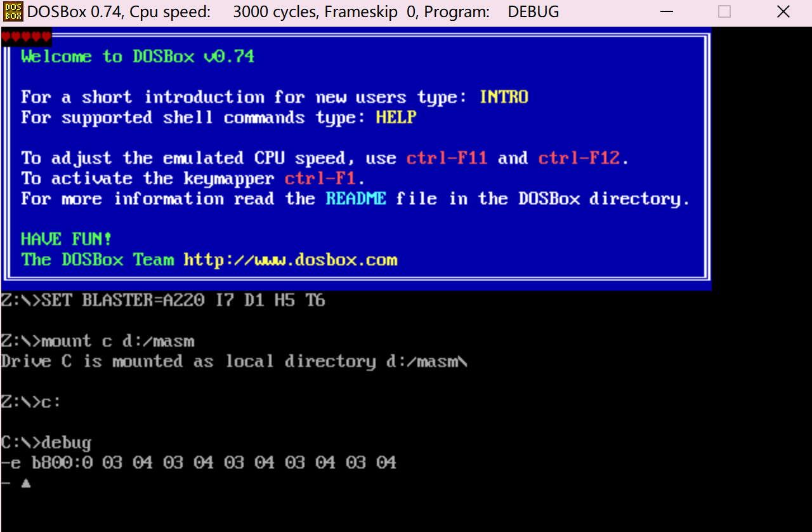Viewport: 812px width, 532px height.
Task: Minimize the DOSBox window
Action: click(x=665, y=11)
